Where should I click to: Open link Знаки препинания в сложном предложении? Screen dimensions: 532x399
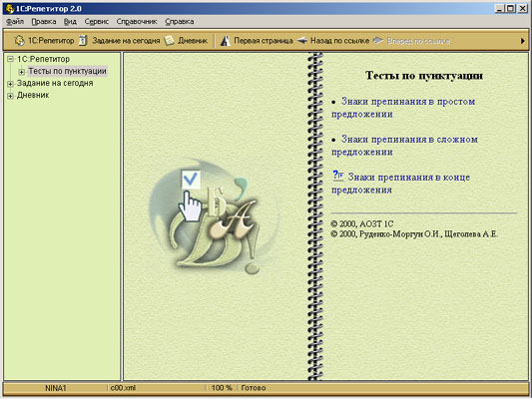(x=404, y=146)
